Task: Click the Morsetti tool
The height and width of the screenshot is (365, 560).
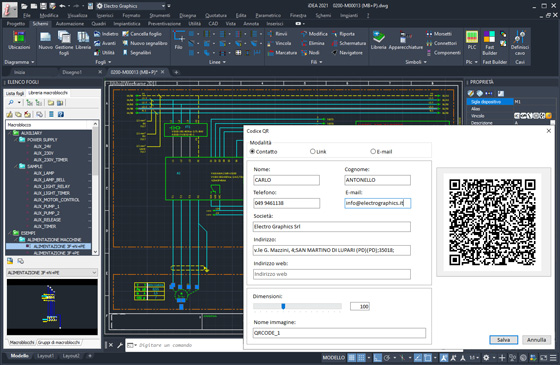Action: click(x=439, y=34)
